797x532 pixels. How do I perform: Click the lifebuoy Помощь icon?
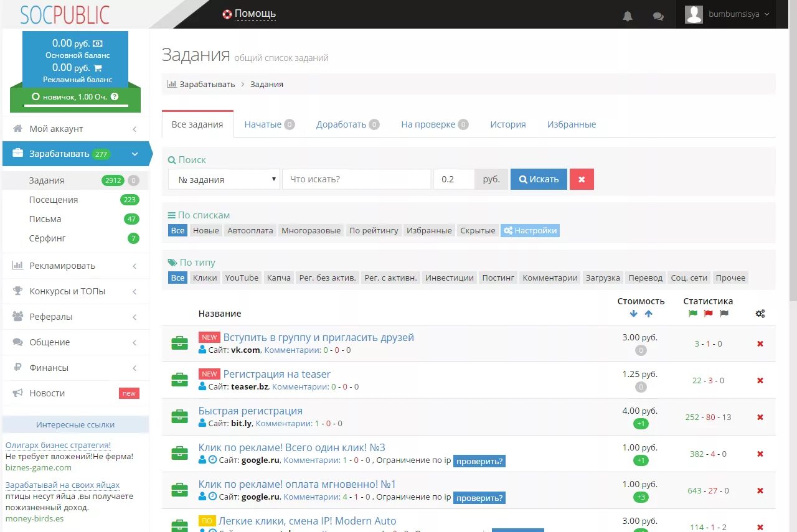(227, 14)
